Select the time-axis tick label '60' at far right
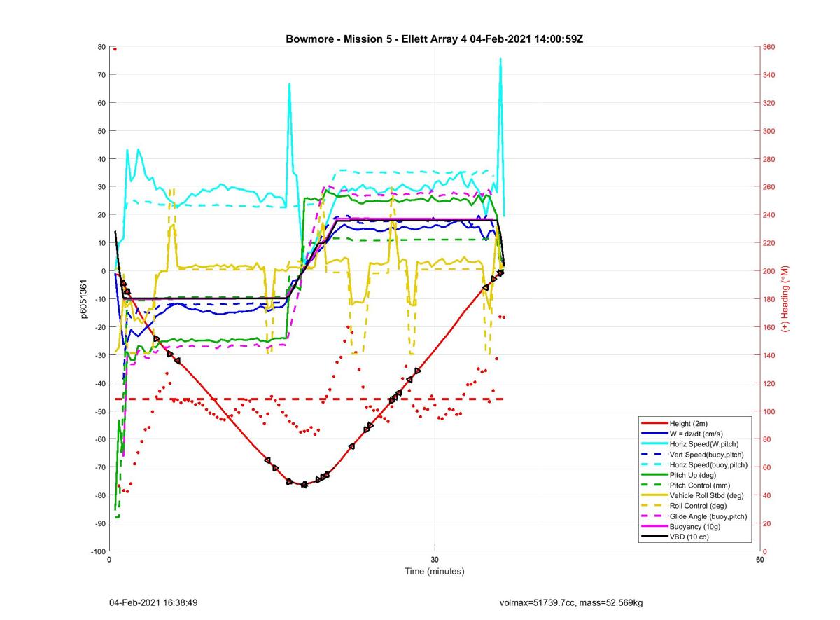840x620 pixels. (759, 560)
